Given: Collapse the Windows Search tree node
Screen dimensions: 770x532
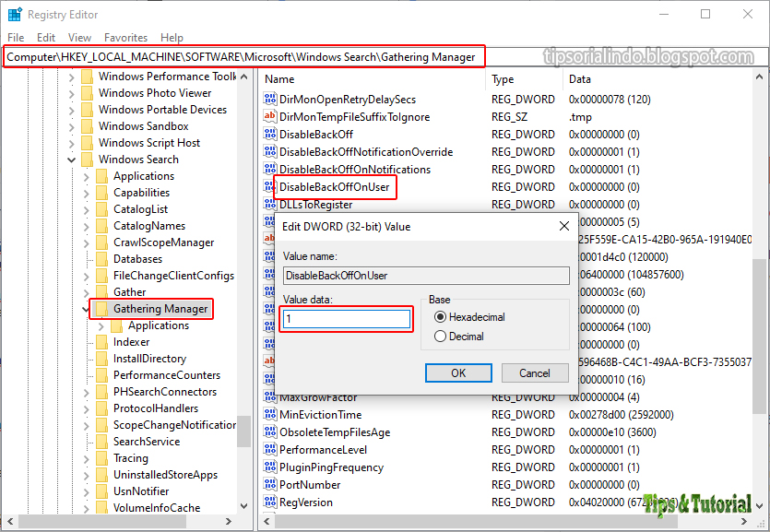Looking at the screenshot, I should point(71,159).
